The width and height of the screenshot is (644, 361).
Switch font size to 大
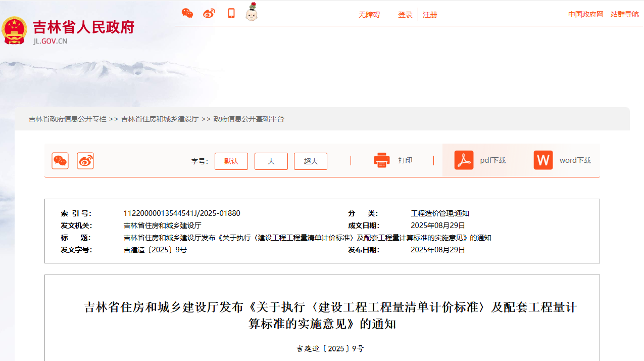pyautogui.click(x=271, y=161)
